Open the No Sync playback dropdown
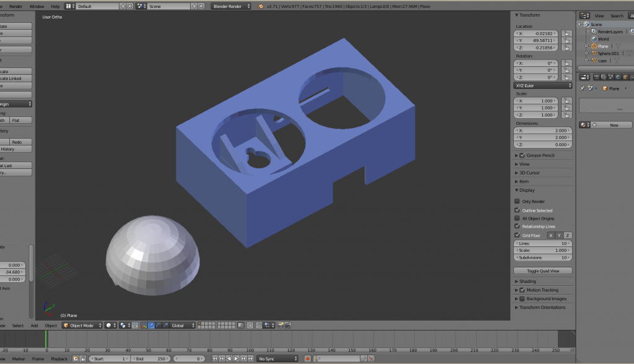The image size is (634, 364). (277, 359)
